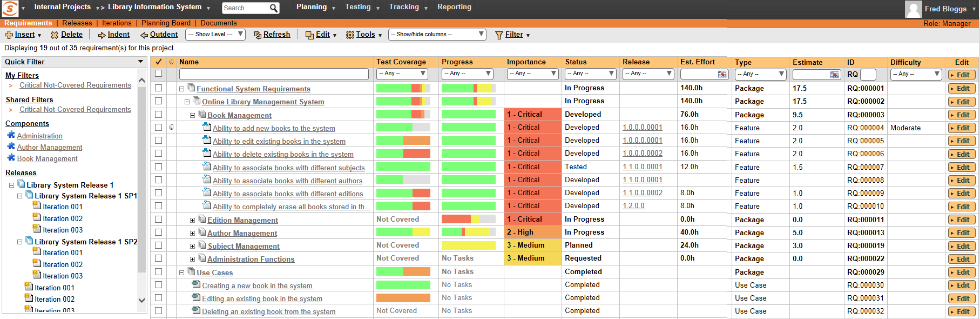Click the Insert plus icon
980x319 pixels.
(9, 35)
